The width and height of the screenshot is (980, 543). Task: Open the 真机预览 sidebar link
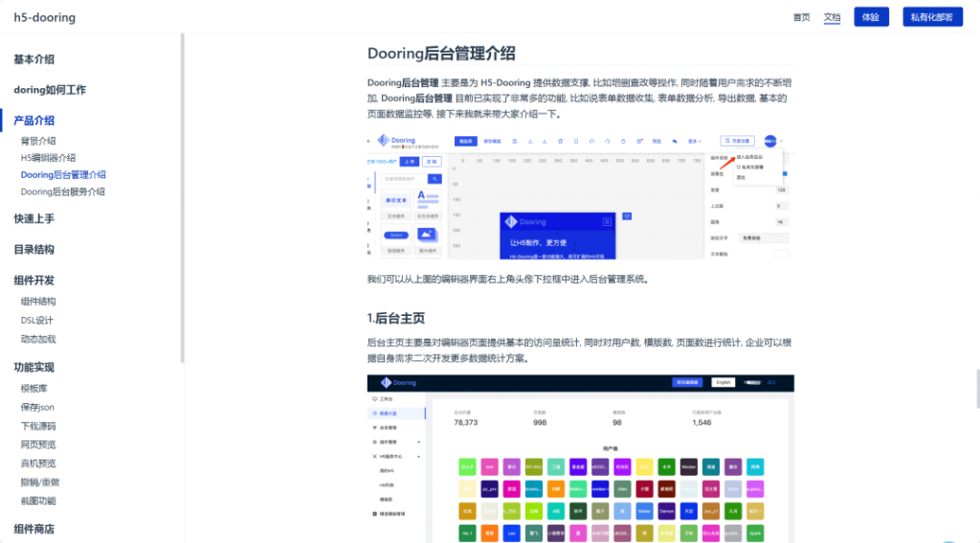pyautogui.click(x=38, y=464)
